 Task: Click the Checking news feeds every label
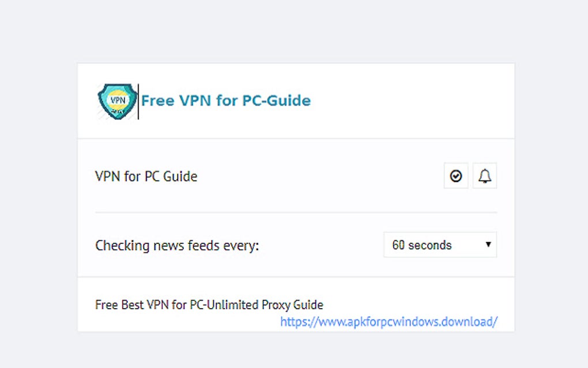coord(177,246)
